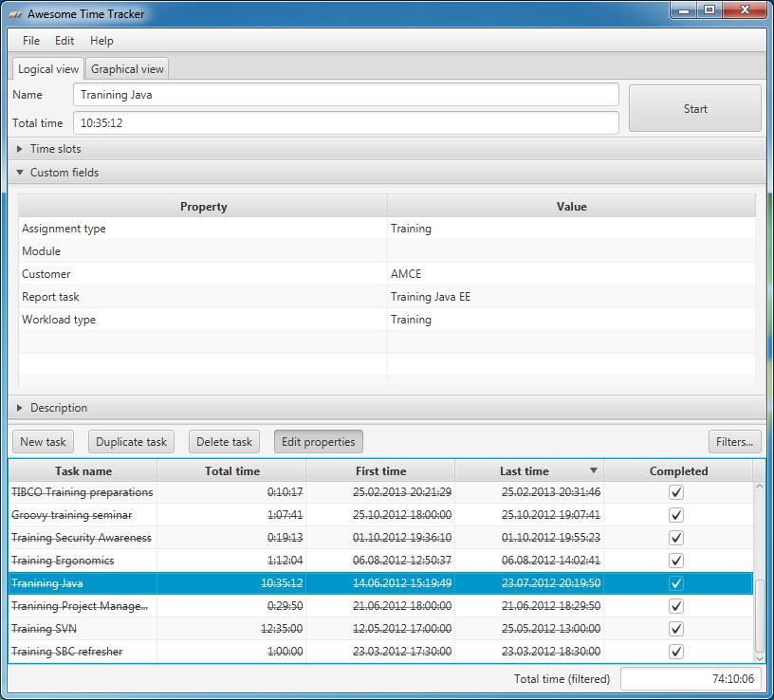The width and height of the screenshot is (774, 700).
Task: Click the task table vertical scrollbar thumb
Action: [759, 617]
